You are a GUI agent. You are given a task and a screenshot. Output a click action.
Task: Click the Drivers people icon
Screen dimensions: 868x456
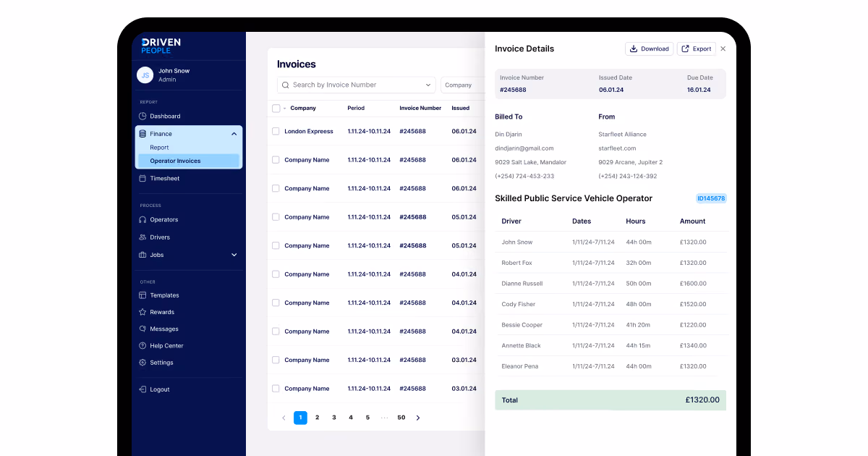142,237
